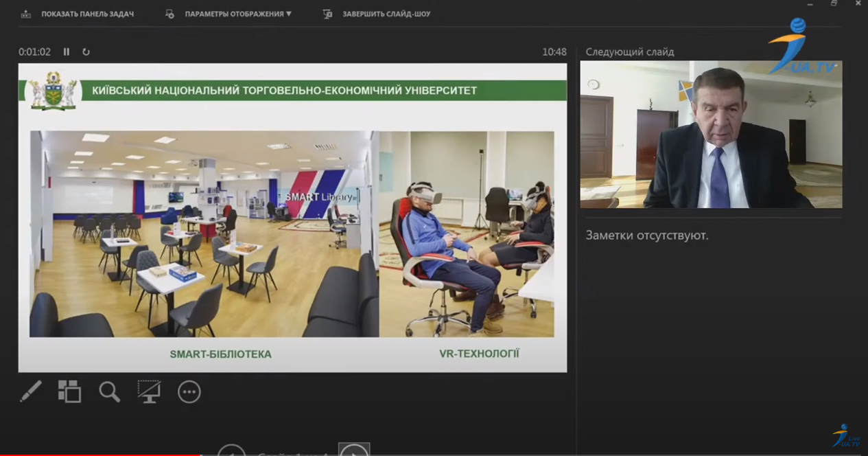Click Показать панель задач label

(x=87, y=14)
